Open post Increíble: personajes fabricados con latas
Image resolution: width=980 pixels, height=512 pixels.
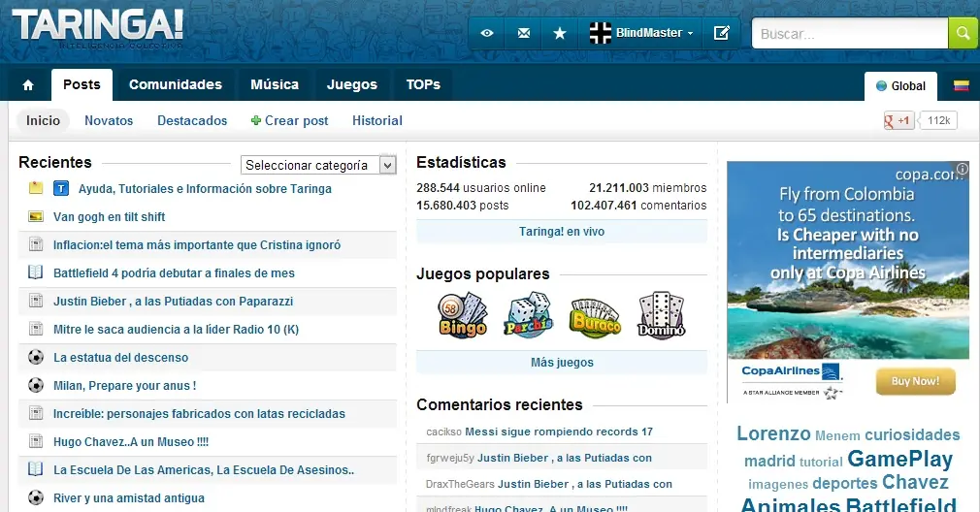199,413
